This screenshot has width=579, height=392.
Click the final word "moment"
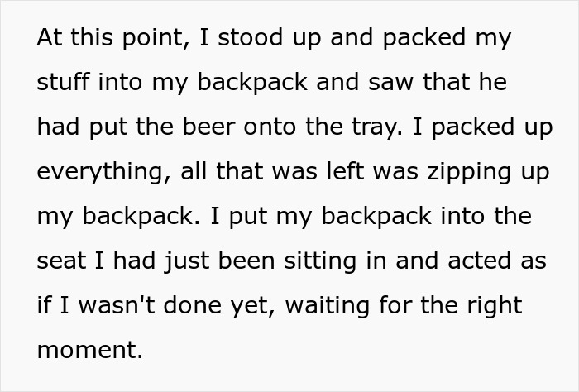pyautogui.click(x=88, y=351)
